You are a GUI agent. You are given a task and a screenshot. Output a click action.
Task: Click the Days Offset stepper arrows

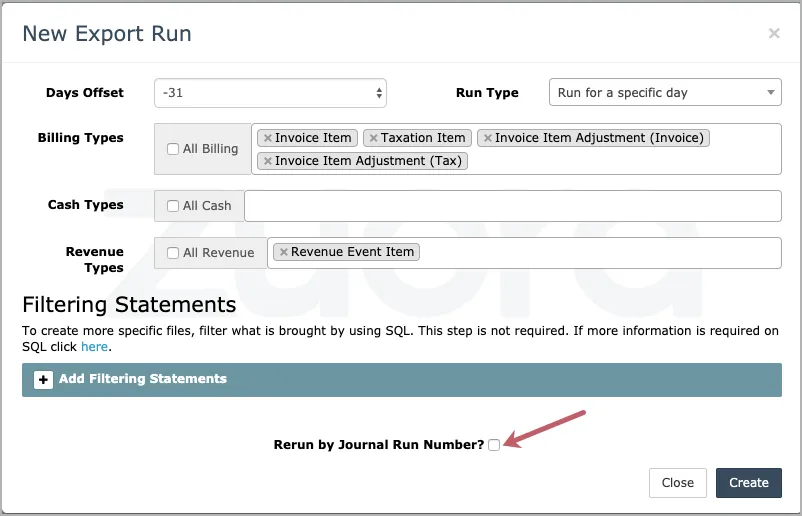(x=379, y=93)
